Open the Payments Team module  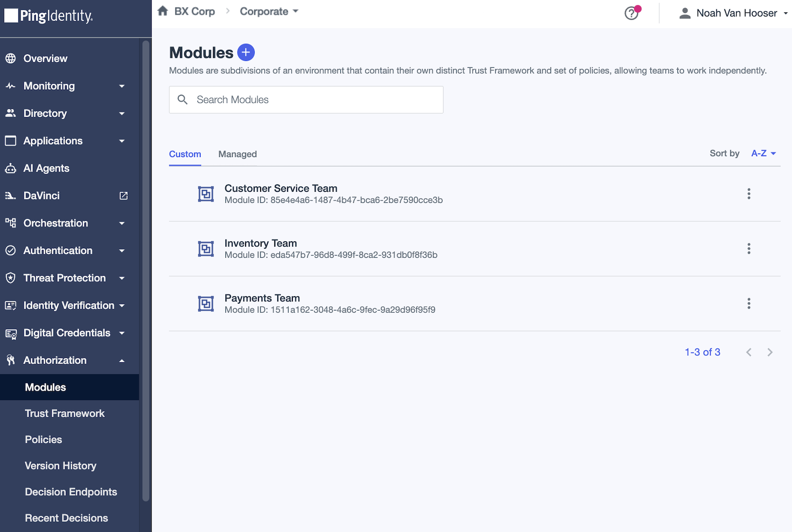475,304
